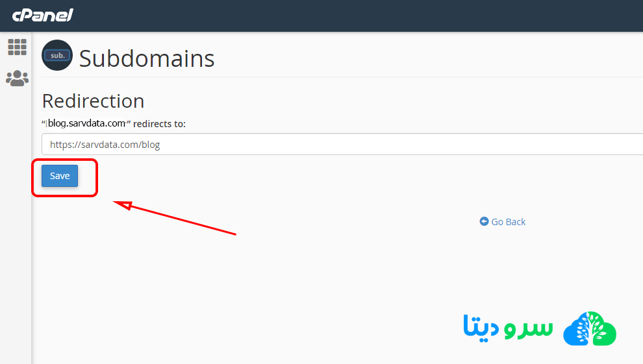This screenshot has height=364, width=643.
Task: Click the cPanel logo in header
Action: [x=42, y=15]
